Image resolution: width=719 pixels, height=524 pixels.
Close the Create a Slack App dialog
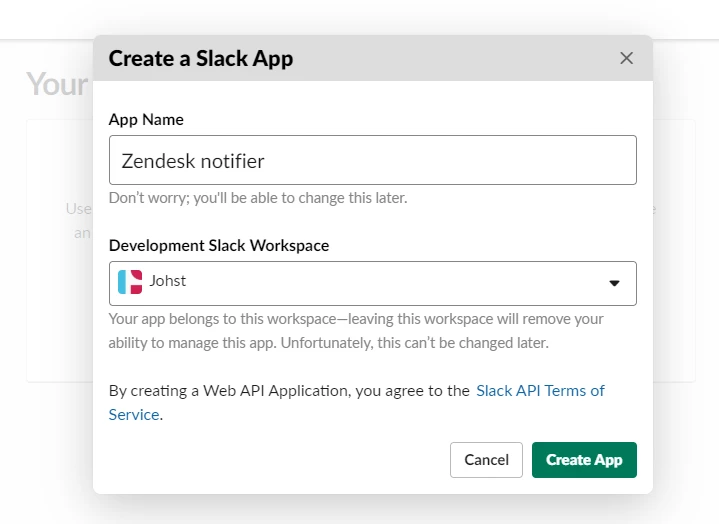click(x=626, y=58)
